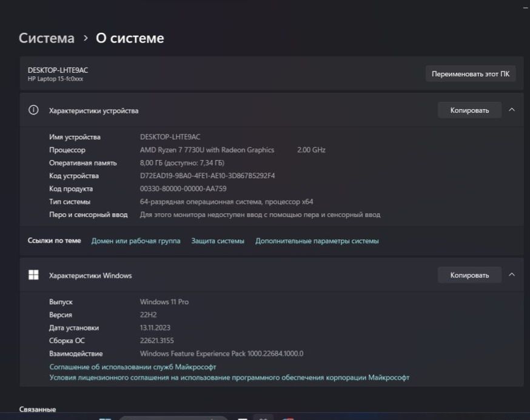530x420 pixels.
Task: Click the Имя устройства label
Action: coord(75,137)
